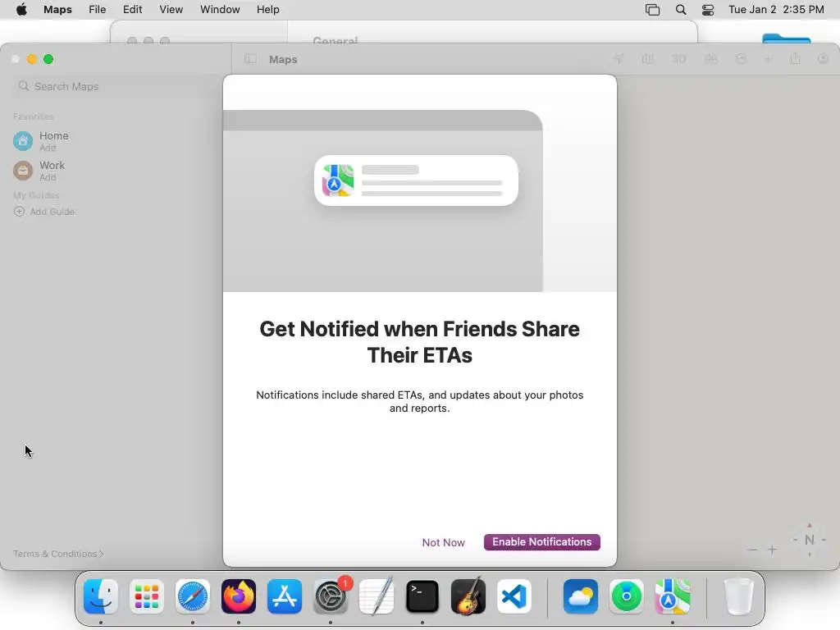Click the Work briefcase icon
840x630 pixels.
(x=23, y=171)
